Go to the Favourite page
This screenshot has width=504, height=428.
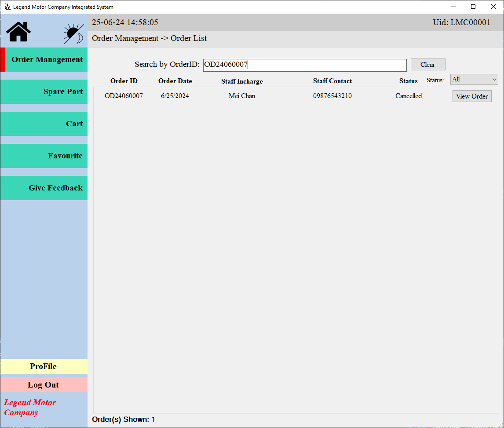coord(44,156)
